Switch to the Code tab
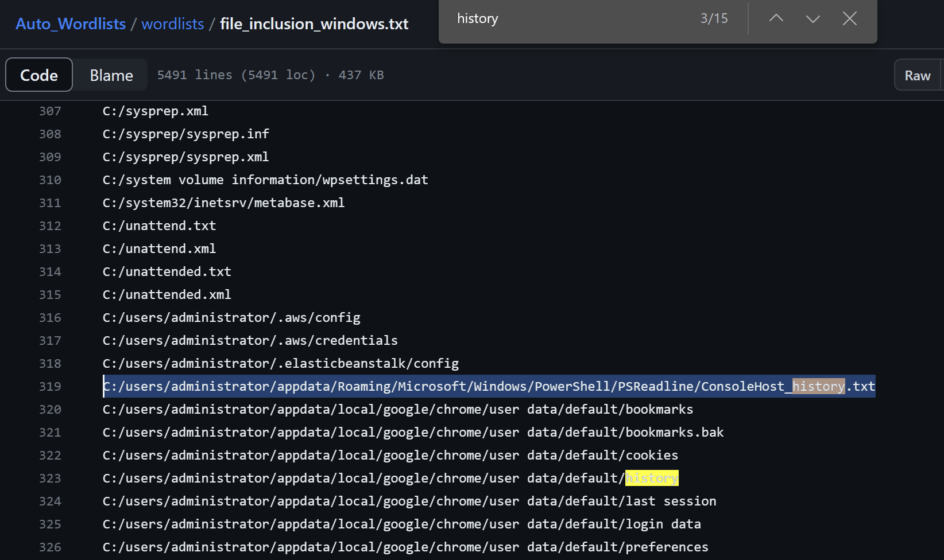 (x=39, y=75)
